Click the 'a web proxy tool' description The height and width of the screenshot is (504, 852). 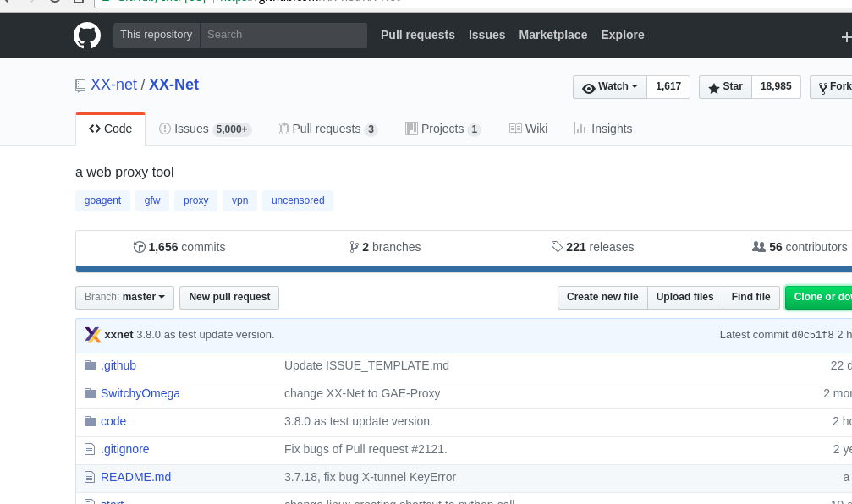pyautogui.click(x=124, y=173)
